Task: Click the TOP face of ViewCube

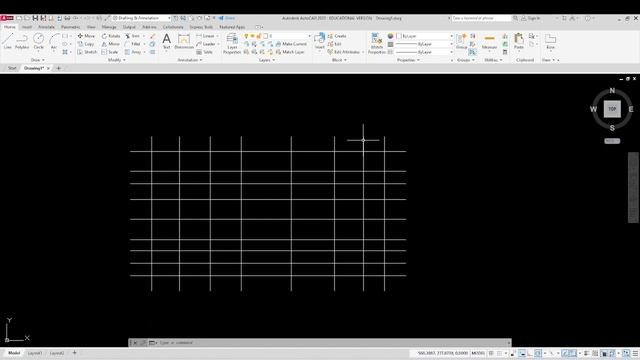Action: point(612,109)
